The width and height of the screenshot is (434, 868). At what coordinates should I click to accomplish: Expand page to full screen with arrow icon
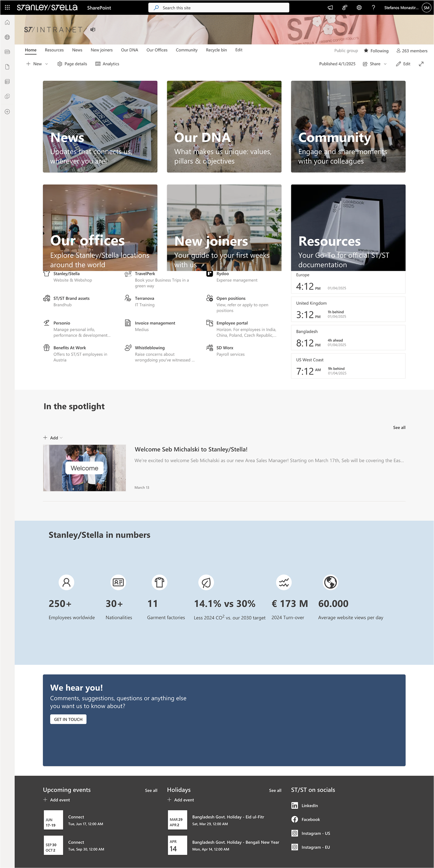[x=421, y=64]
